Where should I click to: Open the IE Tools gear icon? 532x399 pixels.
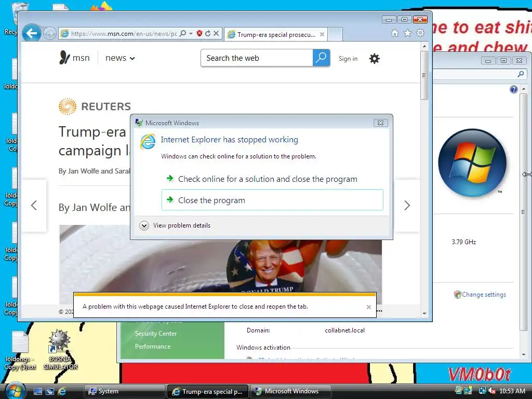click(x=420, y=33)
